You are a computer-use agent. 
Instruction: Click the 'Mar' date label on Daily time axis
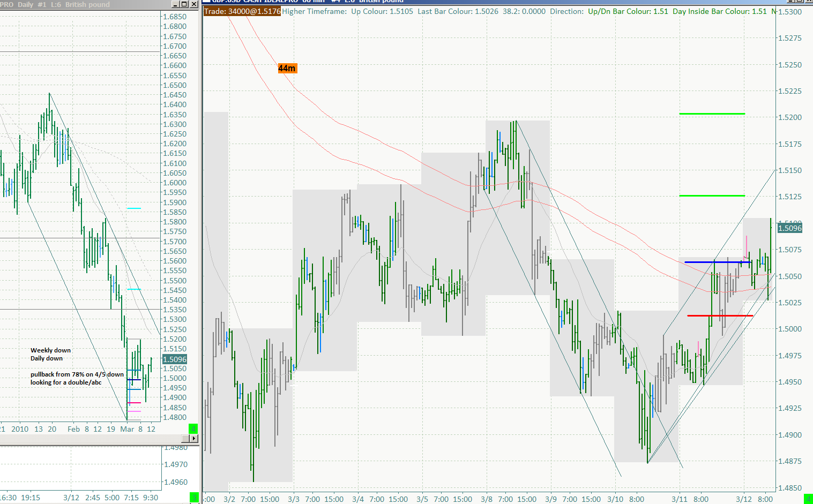[127, 429]
